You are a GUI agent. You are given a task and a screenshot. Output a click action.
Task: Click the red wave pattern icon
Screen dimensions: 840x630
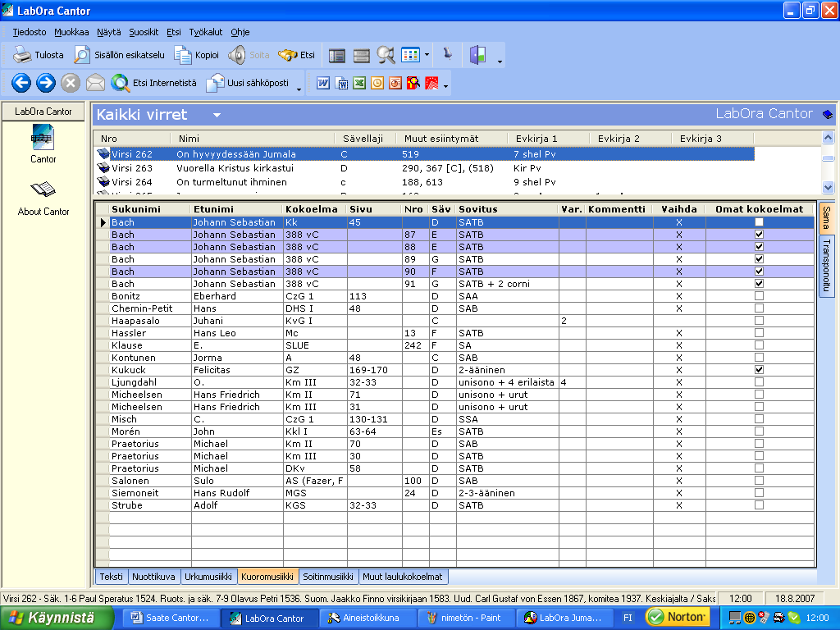click(x=431, y=83)
